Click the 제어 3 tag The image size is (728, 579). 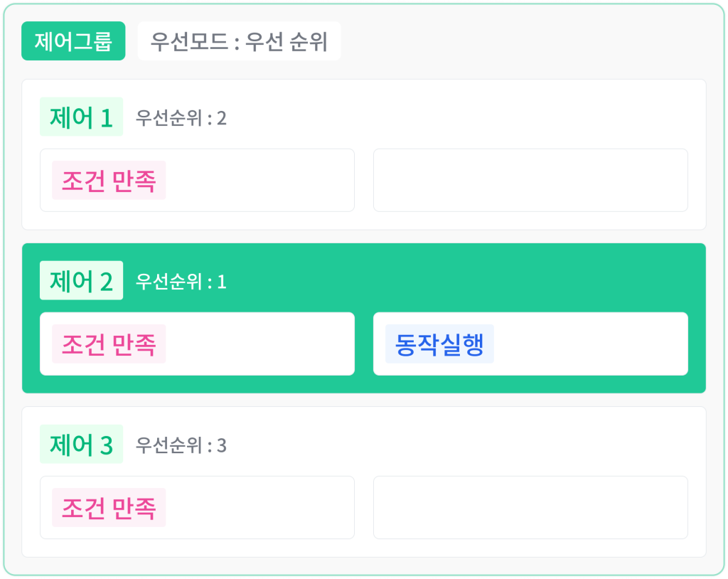click(81, 444)
